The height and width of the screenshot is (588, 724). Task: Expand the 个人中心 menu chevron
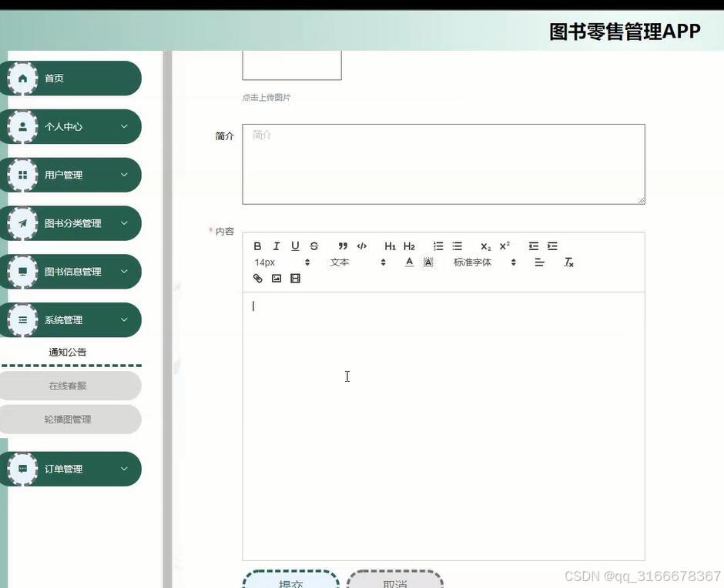[x=124, y=126]
